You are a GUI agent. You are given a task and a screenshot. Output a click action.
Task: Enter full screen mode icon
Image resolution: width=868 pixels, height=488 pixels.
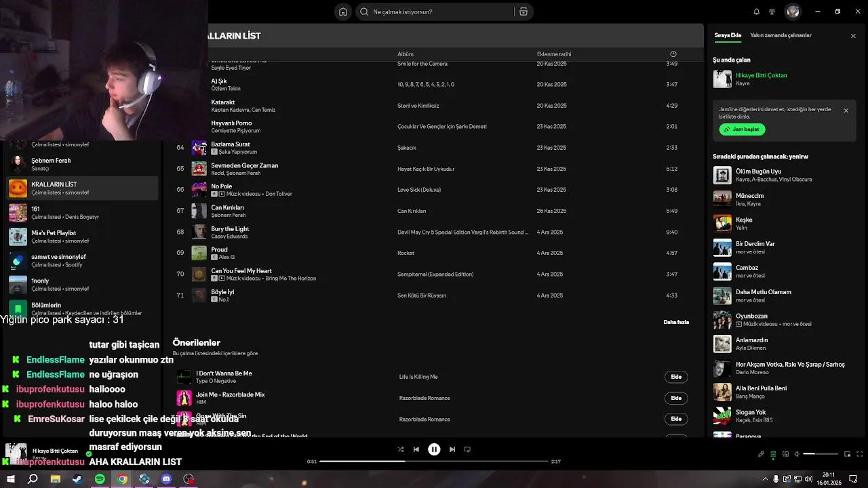pos(859,454)
